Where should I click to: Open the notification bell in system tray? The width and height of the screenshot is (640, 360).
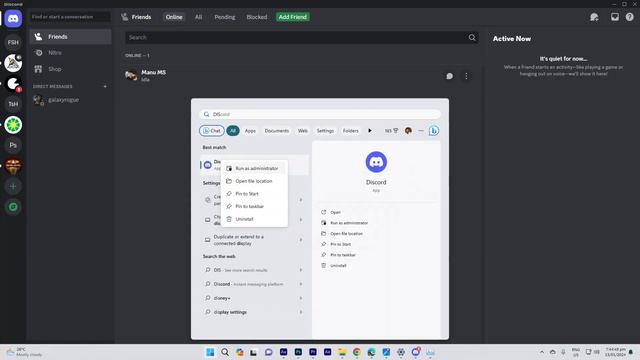tap(631, 352)
